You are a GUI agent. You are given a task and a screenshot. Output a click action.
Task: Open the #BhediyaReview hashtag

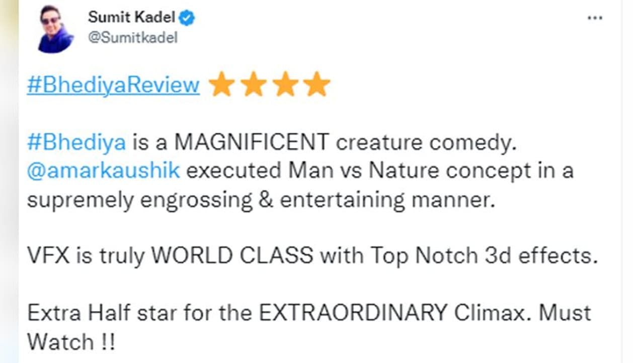tap(113, 85)
